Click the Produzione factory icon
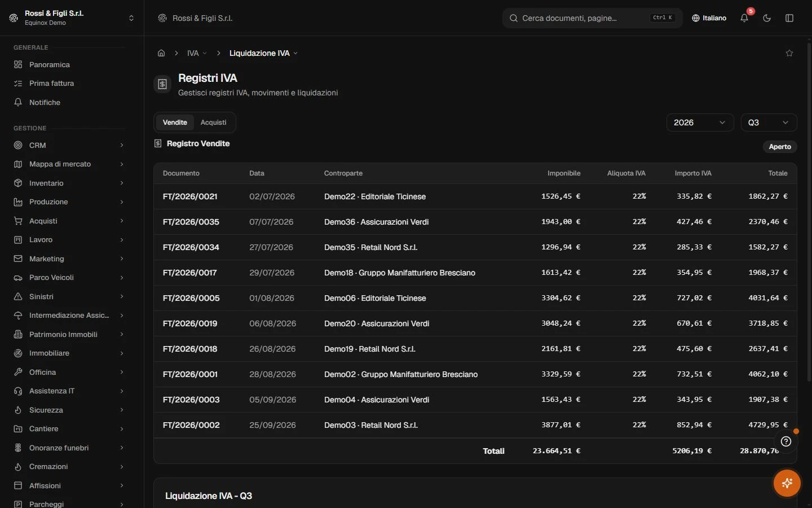The image size is (812, 508). coord(18,202)
